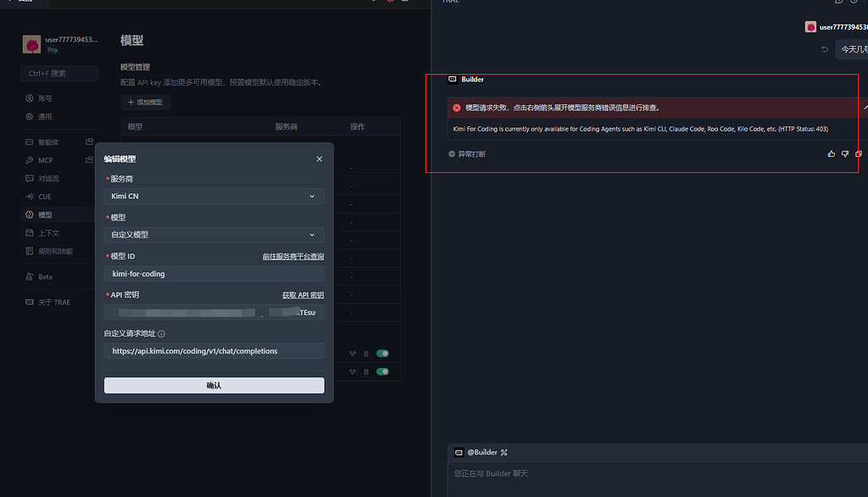Click the 服务商 column header

point(287,127)
